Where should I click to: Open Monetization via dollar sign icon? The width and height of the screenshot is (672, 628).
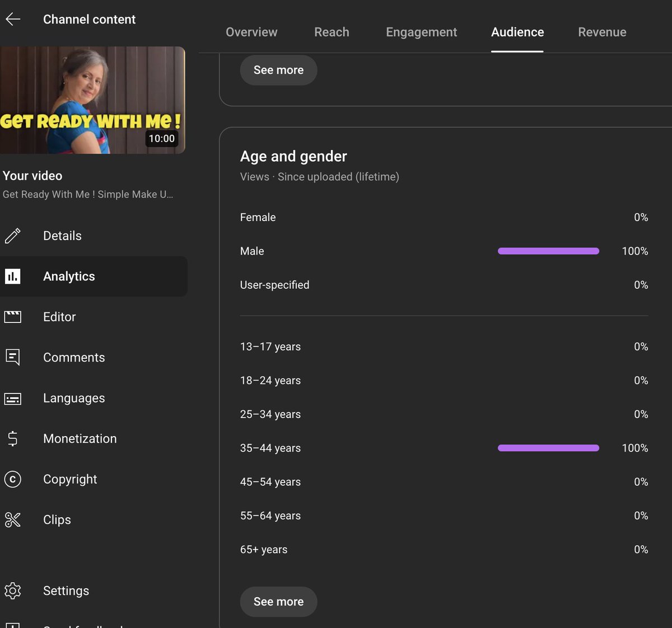[12, 439]
